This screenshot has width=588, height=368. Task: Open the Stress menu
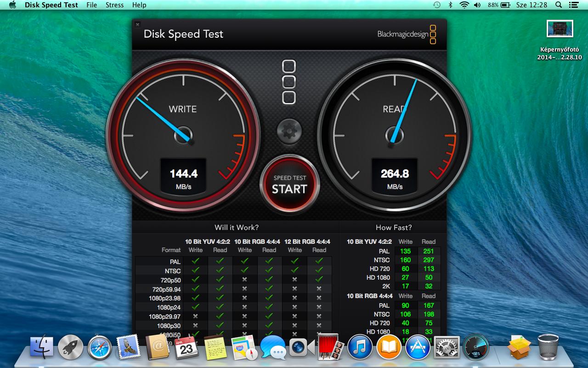[114, 5]
